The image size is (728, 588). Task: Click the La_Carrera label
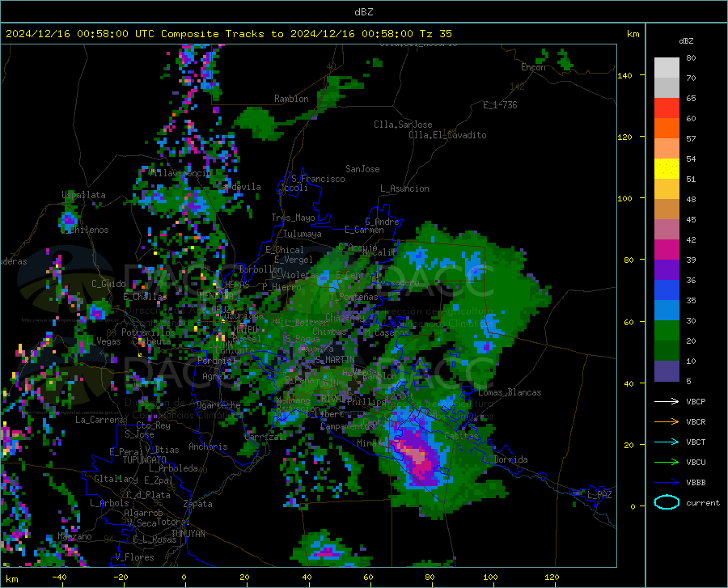[99, 420]
